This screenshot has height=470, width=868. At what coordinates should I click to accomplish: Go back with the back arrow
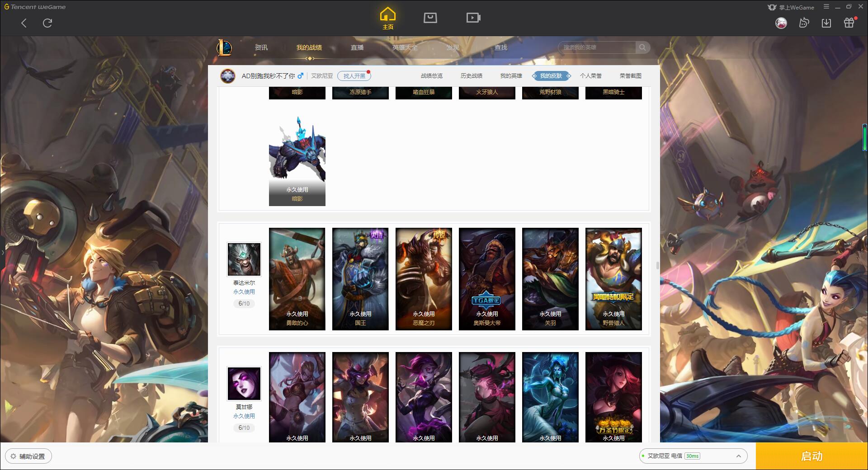pyautogui.click(x=24, y=23)
